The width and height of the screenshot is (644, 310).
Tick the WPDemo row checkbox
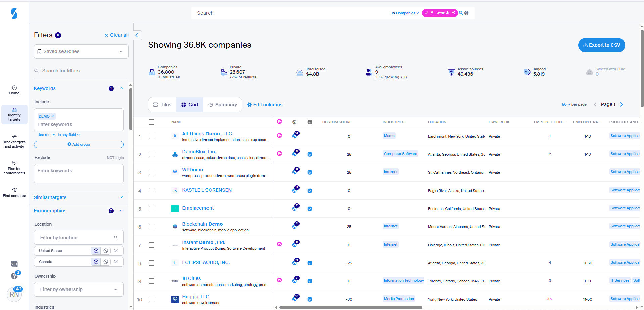(x=152, y=172)
